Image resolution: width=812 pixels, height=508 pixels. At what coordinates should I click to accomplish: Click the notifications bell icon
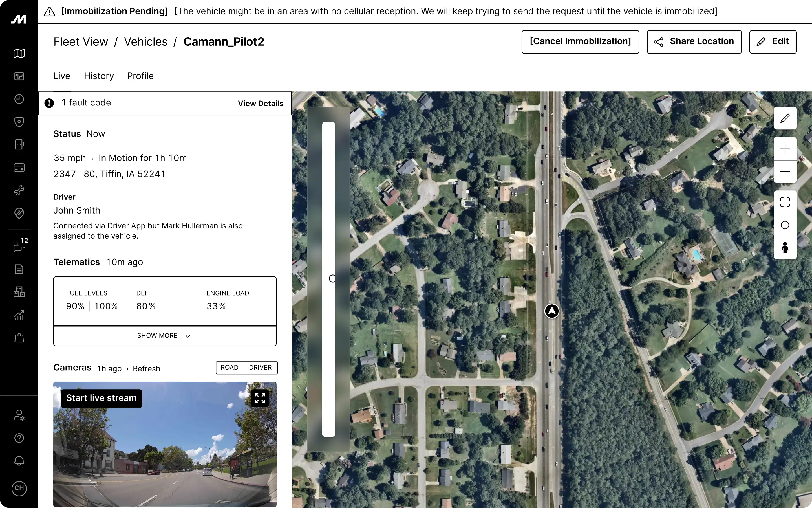pyautogui.click(x=19, y=461)
